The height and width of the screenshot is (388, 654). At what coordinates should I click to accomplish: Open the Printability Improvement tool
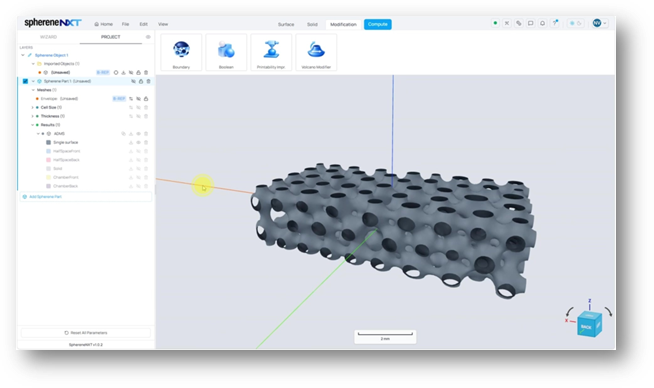coord(271,53)
